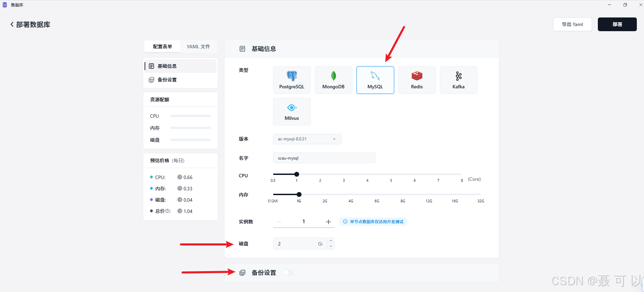Screen dimensions: 644x292
Task: Set the CPU slider to 4 cores
Action: 367,174
